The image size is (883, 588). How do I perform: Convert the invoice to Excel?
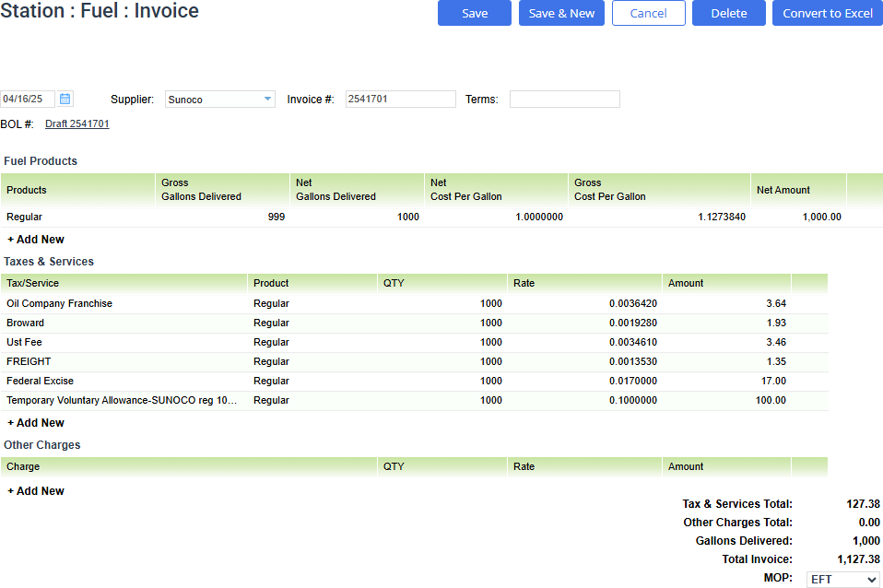point(827,13)
